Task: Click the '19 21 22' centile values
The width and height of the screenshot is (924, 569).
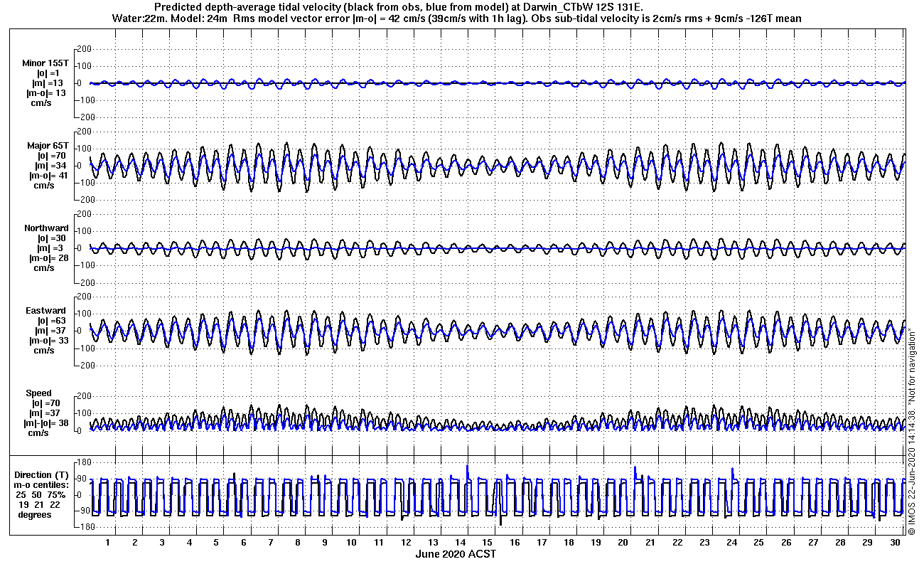Action: [40, 505]
